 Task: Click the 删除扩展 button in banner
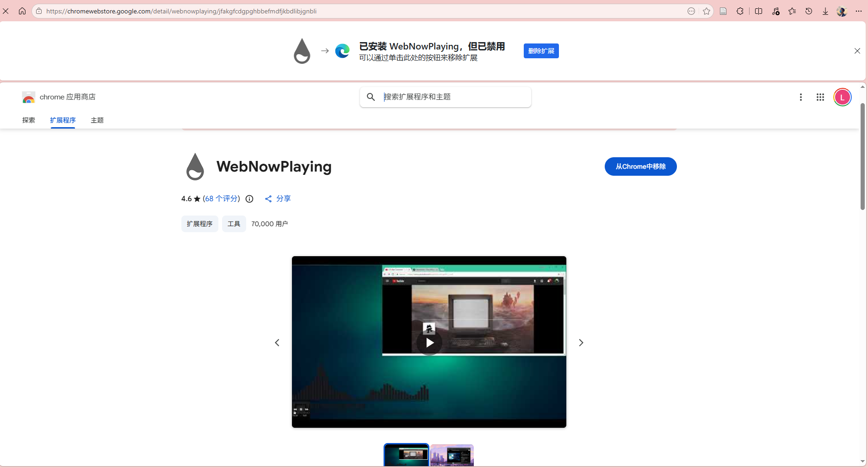click(541, 51)
